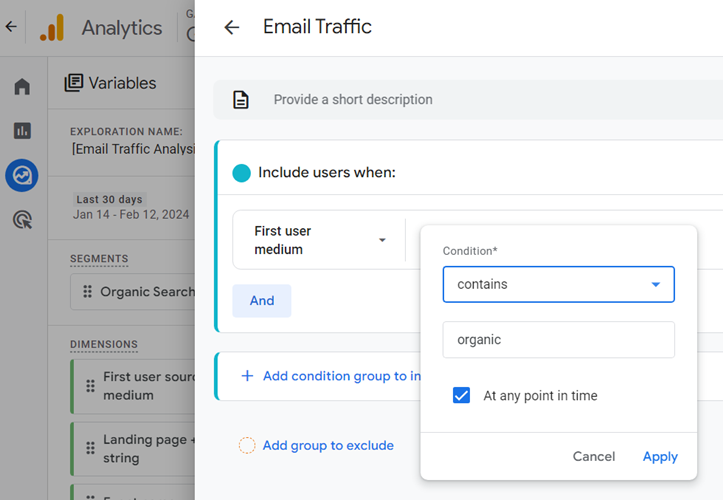Click the description document icon

[x=241, y=100]
